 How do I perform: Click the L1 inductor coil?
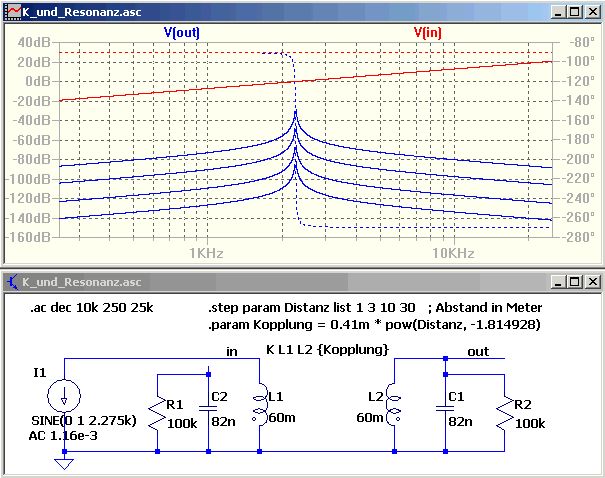(260, 405)
